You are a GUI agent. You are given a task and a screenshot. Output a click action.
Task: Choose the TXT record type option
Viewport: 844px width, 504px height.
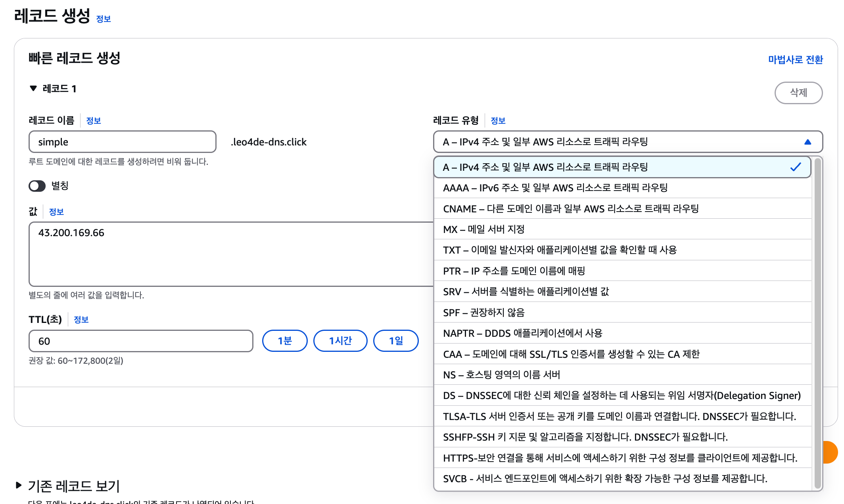(559, 250)
